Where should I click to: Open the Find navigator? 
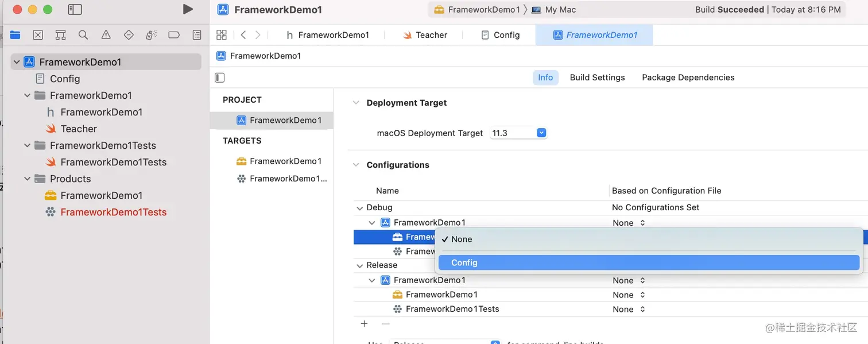click(83, 35)
